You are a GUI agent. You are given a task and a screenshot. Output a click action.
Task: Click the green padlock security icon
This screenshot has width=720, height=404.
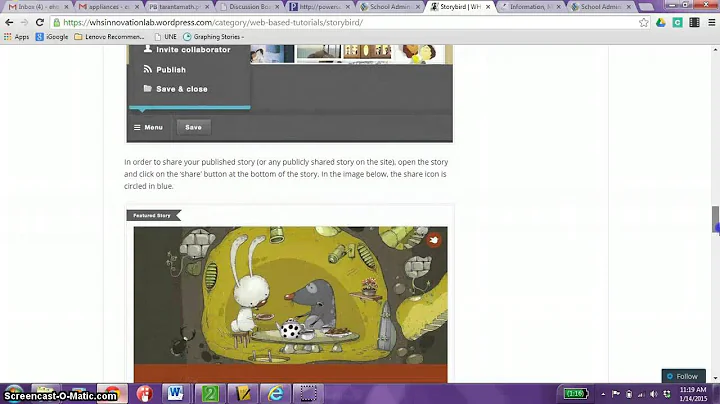click(x=56, y=22)
